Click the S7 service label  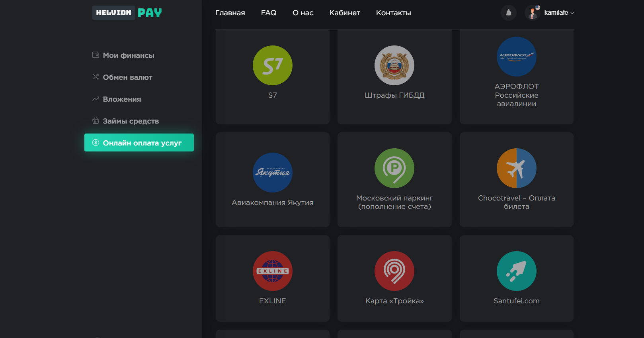coord(273,95)
